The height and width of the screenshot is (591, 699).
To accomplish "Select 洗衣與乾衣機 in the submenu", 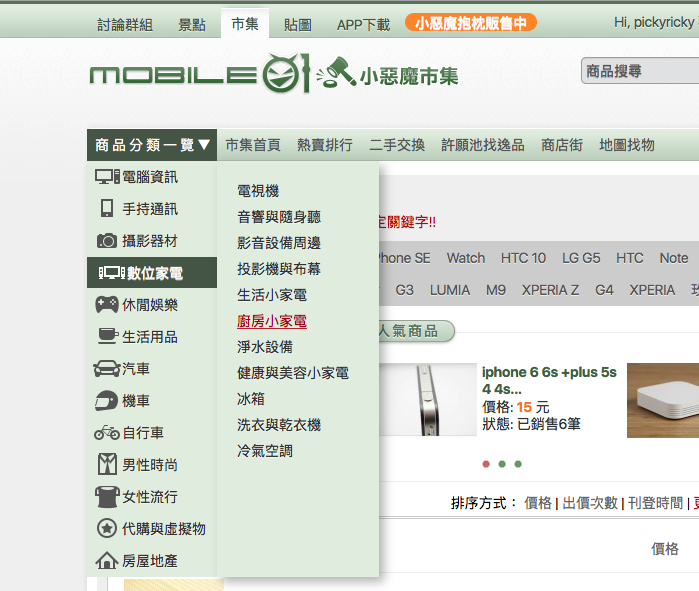I will [279, 424].
